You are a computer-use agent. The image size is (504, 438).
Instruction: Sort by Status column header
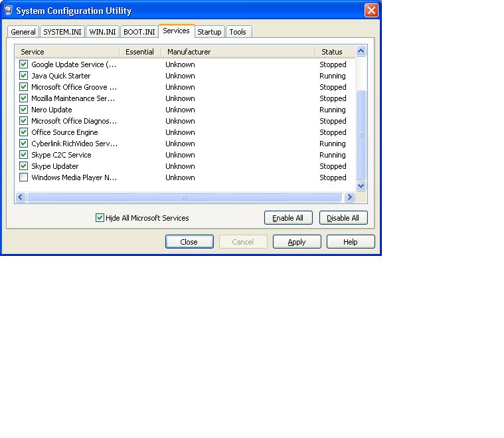(335, 52)
